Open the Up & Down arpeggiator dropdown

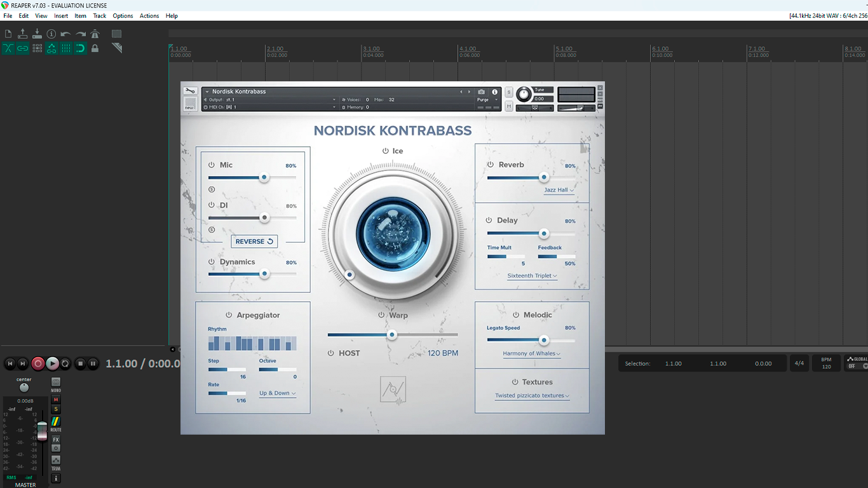pos(278,393)
